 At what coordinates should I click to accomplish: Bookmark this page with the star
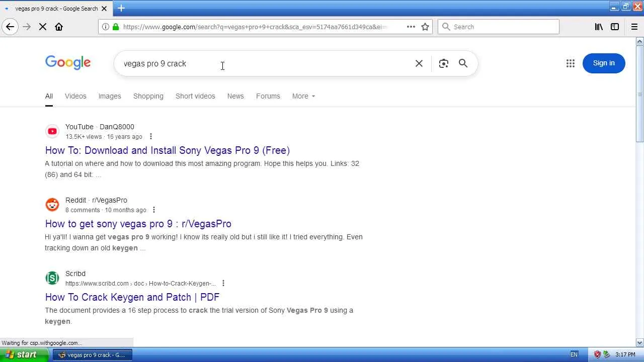point(425,27)
